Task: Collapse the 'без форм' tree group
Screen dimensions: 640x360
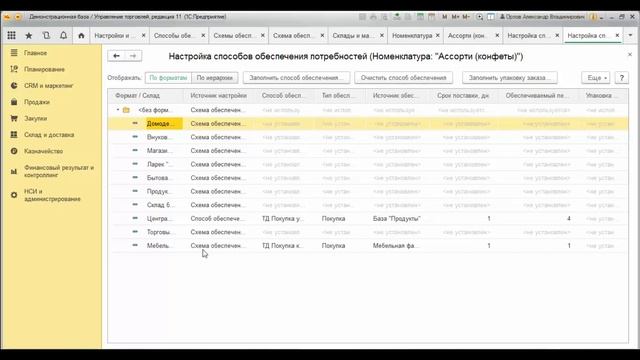Action: point(118,110)
